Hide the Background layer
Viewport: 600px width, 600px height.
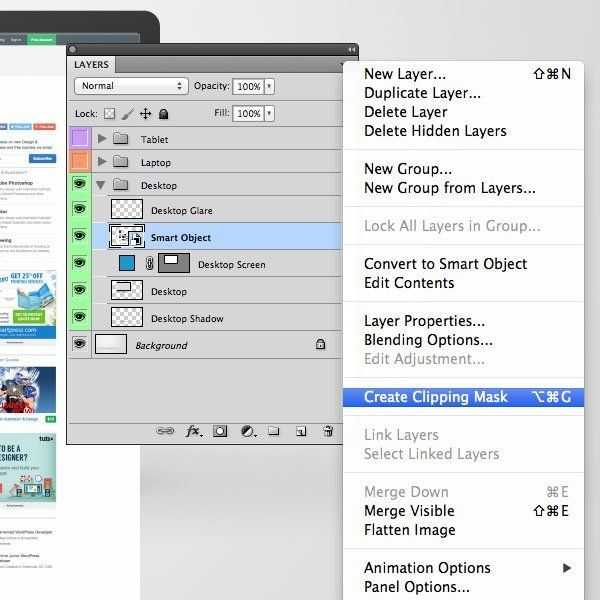[79, 344]
